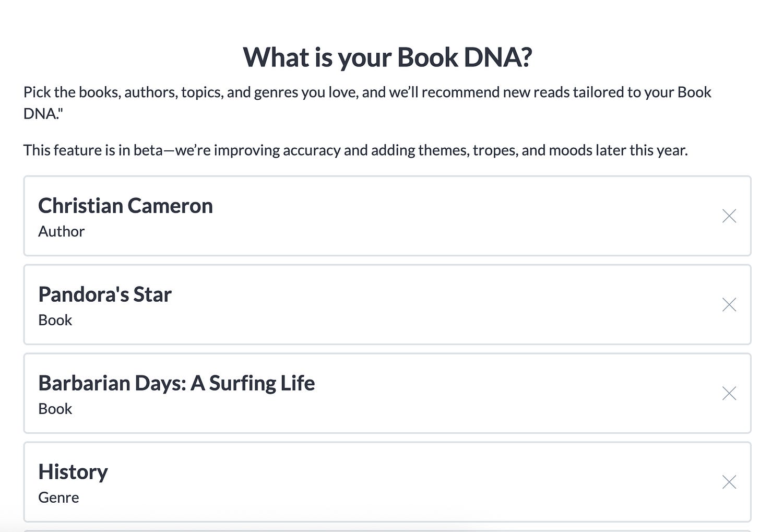Click the 'Pick the books' opening words
760x532 pixels.
pos(72,92)
